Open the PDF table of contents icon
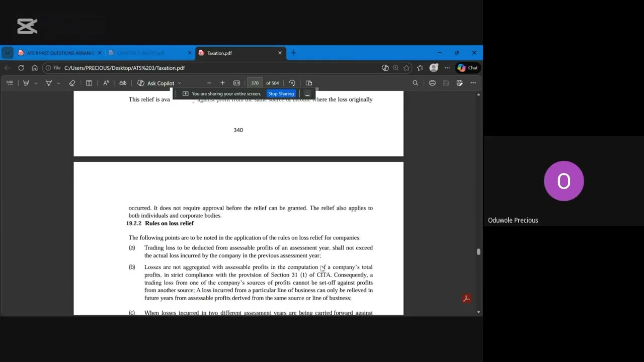 (x=10, y=83)
